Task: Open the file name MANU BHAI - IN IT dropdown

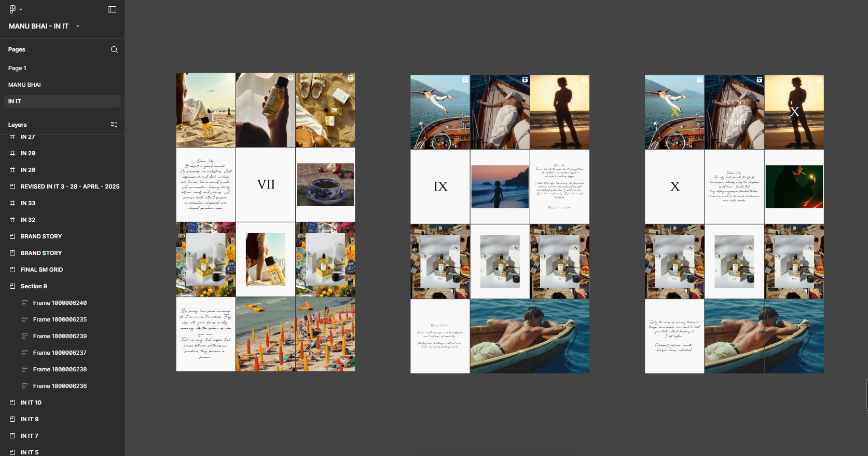Action: point(78,26)
